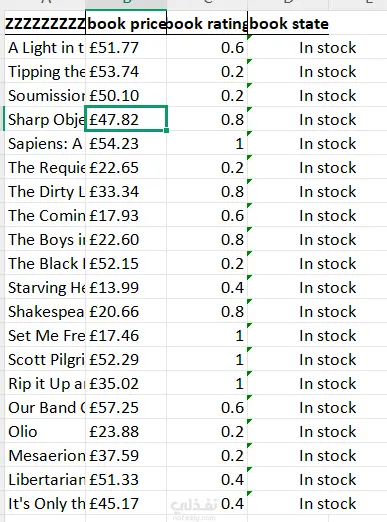Click the In stock cell for Olio

[x=288, y=431]
